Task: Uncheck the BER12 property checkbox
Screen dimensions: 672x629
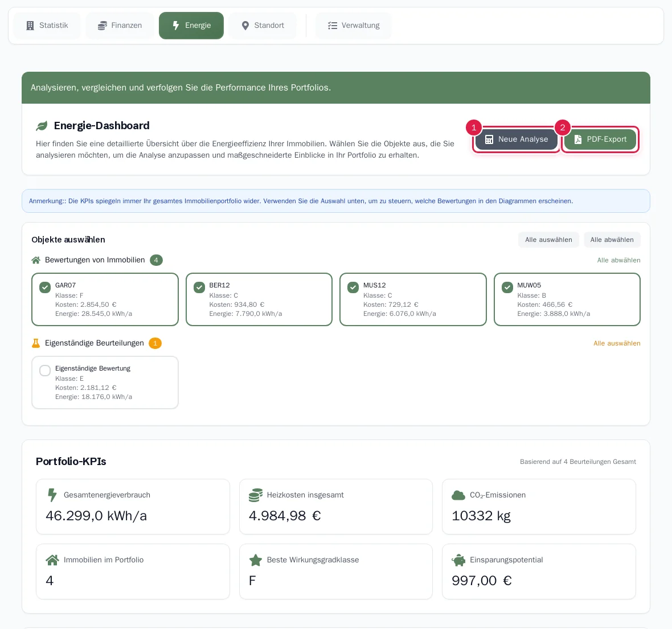Action: [199, 287]
